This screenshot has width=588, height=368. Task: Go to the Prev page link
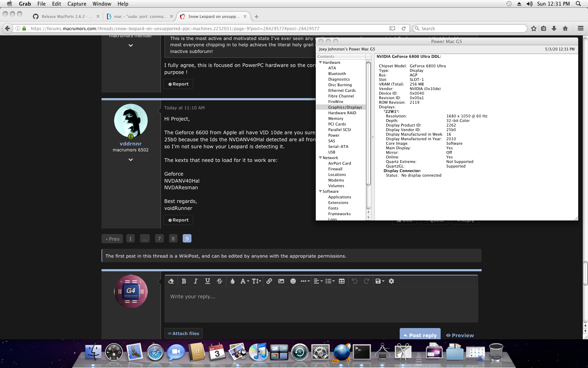(113, 239)
